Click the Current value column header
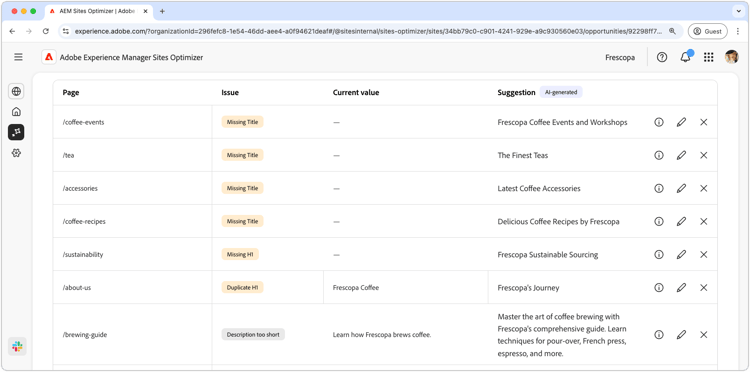Screen dimensions: 750x372 coord(356,93)
